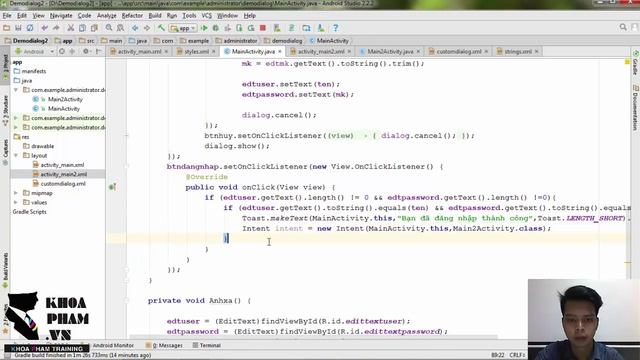Click the Cut scissors icon
The width and height of the screenshot is (640, 360).
(71, 28)
